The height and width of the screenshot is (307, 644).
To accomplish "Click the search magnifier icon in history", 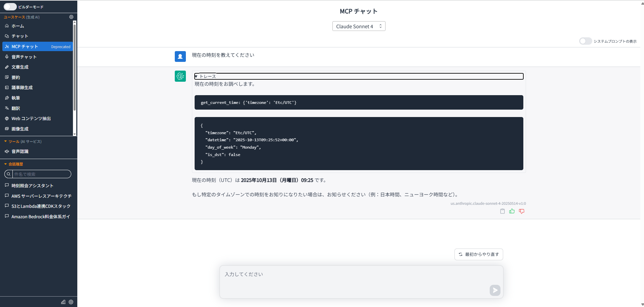I will 8,174.
